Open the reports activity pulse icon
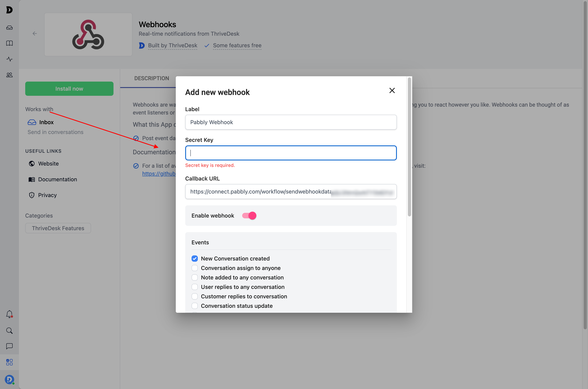 (x=9, y=59)
